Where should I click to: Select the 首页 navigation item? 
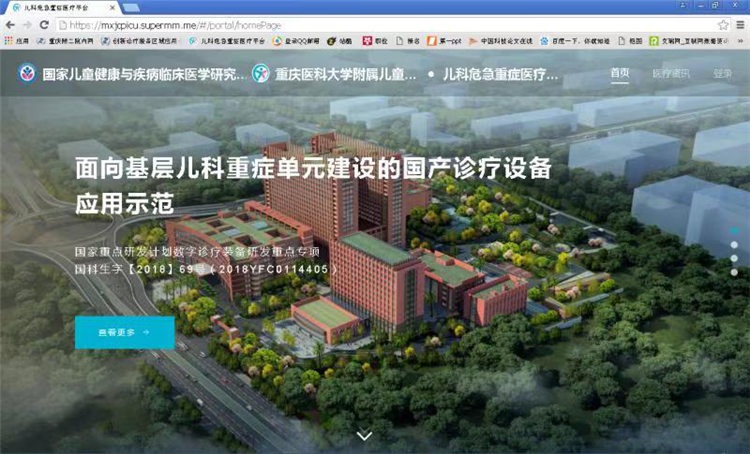[x=620, y=73]
